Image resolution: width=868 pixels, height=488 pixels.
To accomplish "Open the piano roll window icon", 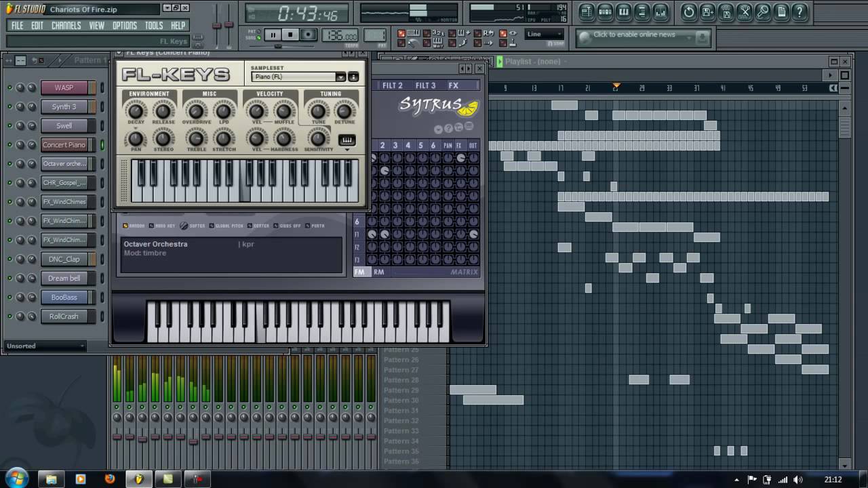I will point(623,12).
